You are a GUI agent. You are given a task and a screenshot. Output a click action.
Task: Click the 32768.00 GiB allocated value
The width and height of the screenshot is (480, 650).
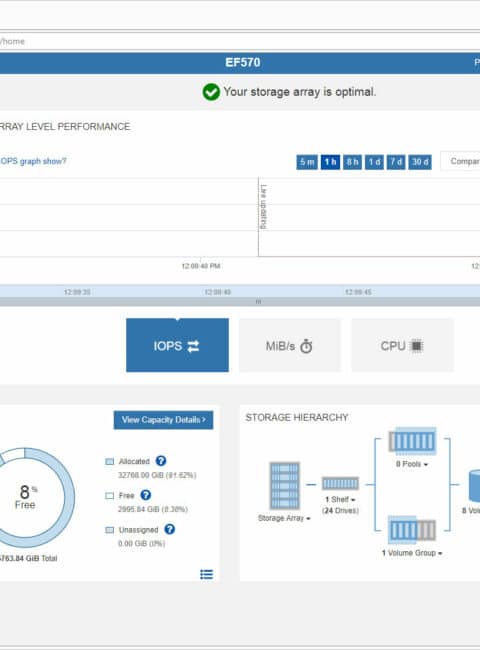click(x=157, y=475)
